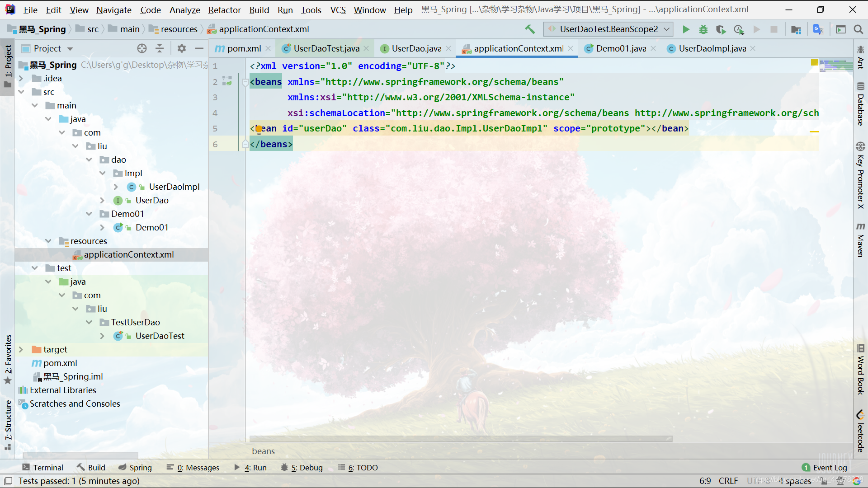Click the Spring bean gutter icon on line 2
Viewport: 868px width, 488px height.
[x=227, y=81]
